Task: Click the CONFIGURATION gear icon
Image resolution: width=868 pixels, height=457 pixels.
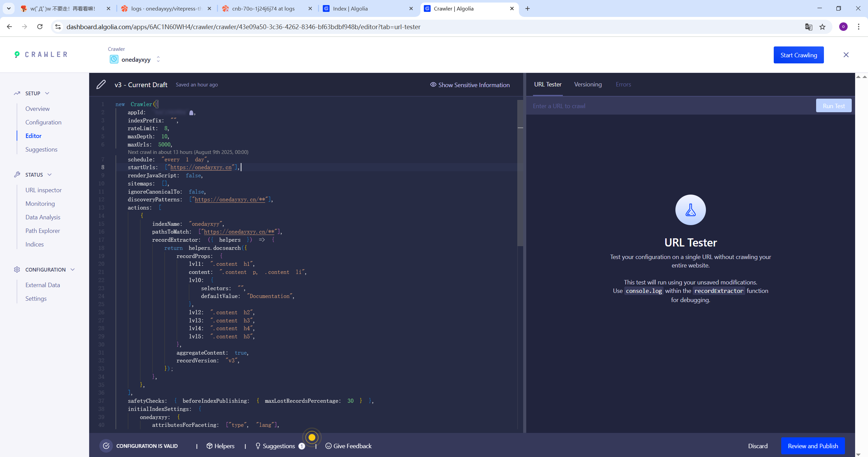Action: click(x=17, y=270)
